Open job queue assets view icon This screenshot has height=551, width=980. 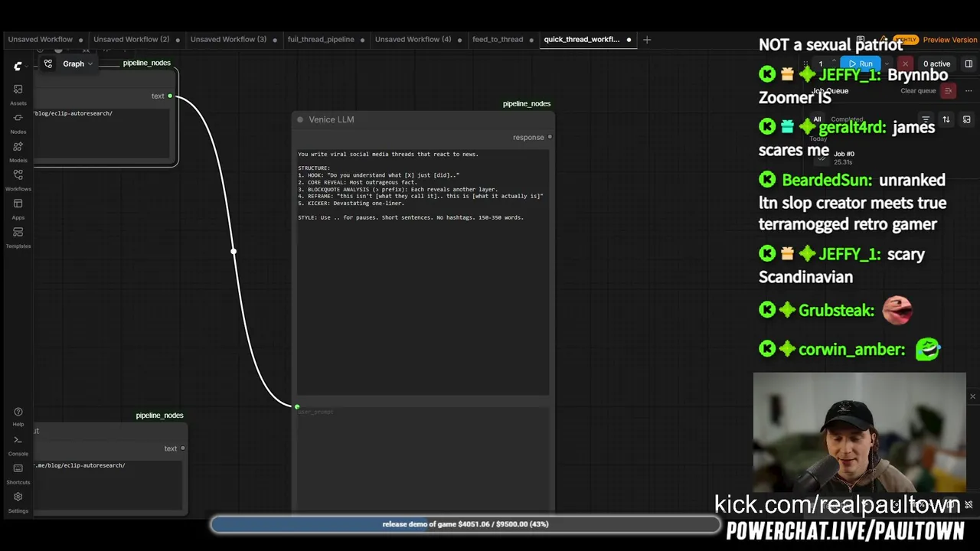pyautogui.click(x=967, y=119)
